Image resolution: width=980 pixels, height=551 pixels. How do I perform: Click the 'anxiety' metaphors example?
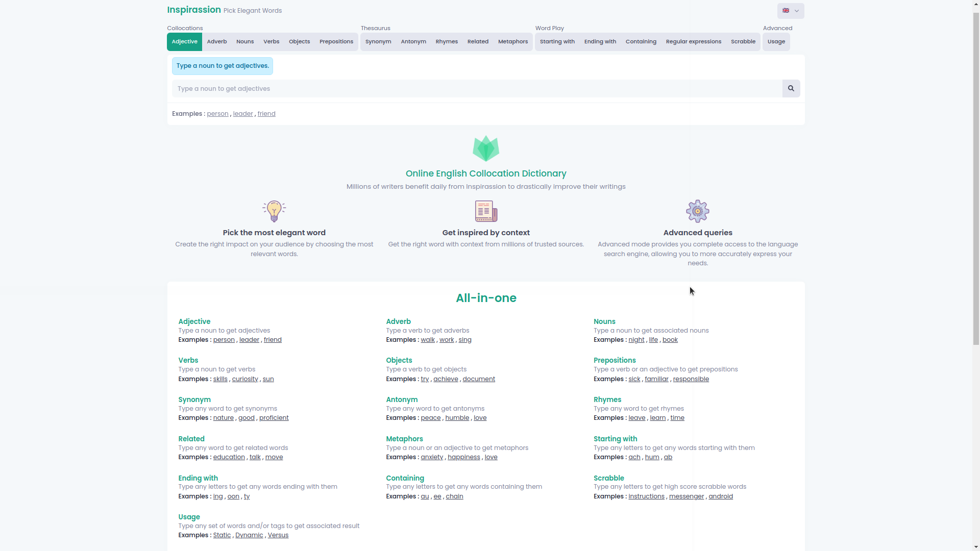point(432,457)
